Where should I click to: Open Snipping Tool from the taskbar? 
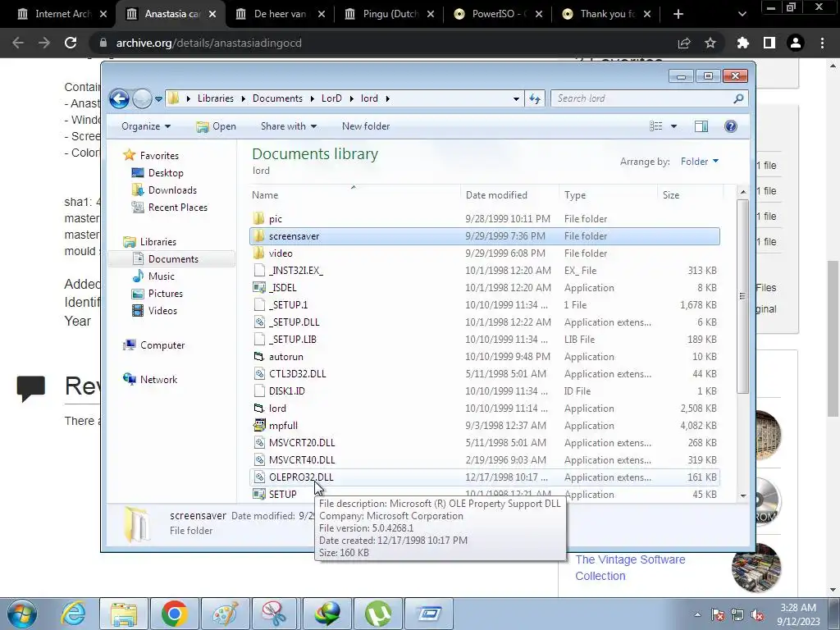[x=275, y=614]
